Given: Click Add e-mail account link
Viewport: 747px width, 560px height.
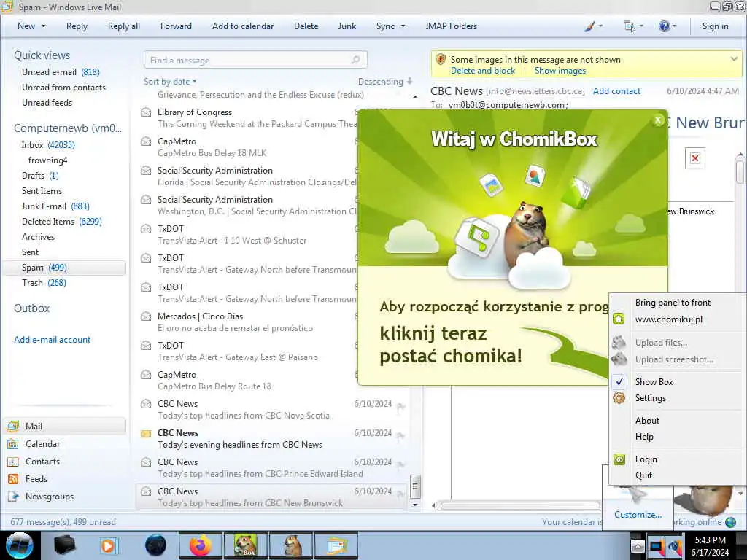Looking at the screenshot, I should (52, 340).
